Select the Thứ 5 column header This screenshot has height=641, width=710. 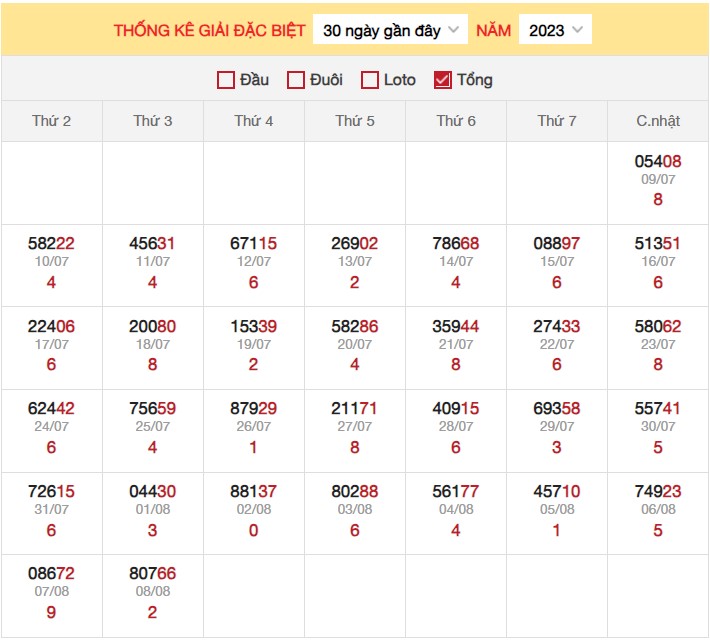[x=355, y=121]
